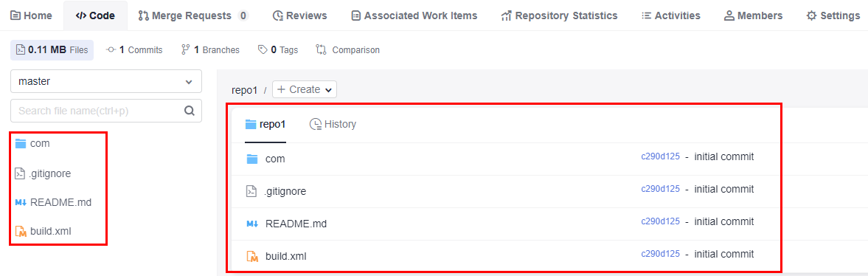Focus the Search file name field
The height and width of the screenshot is (276, 868).
click(x=97, y=110)
